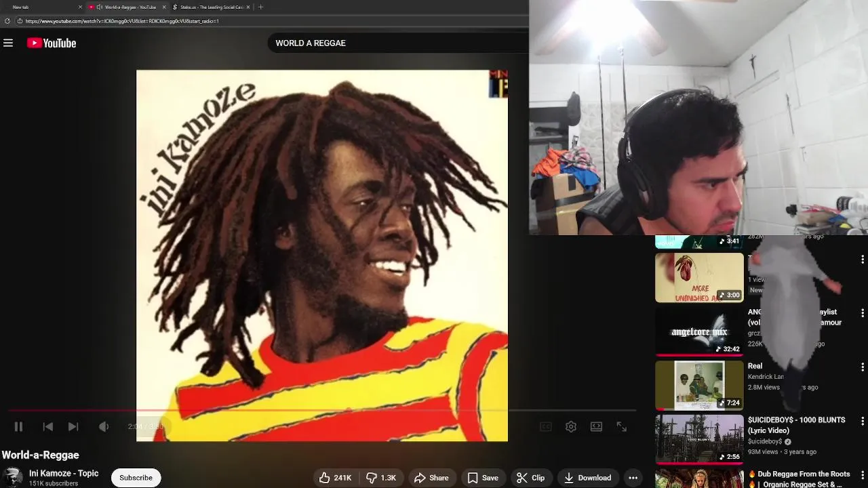Mute the video player volume
The height and width of the screenshot is (488, 868).
(104, 426)
